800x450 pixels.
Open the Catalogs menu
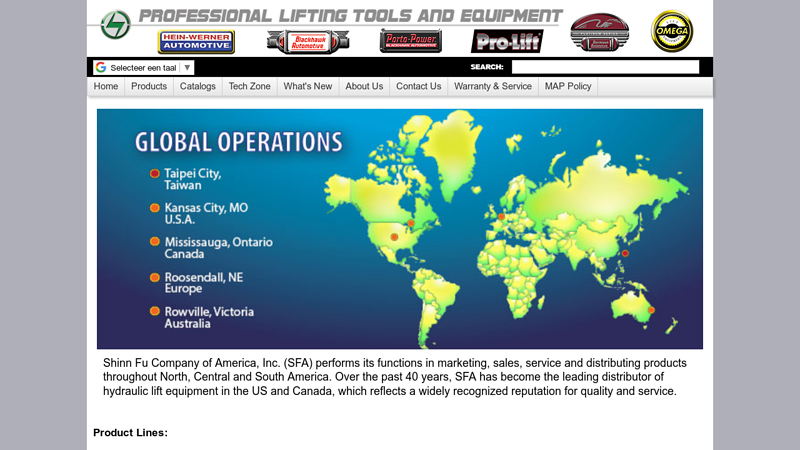pos(197,86)
